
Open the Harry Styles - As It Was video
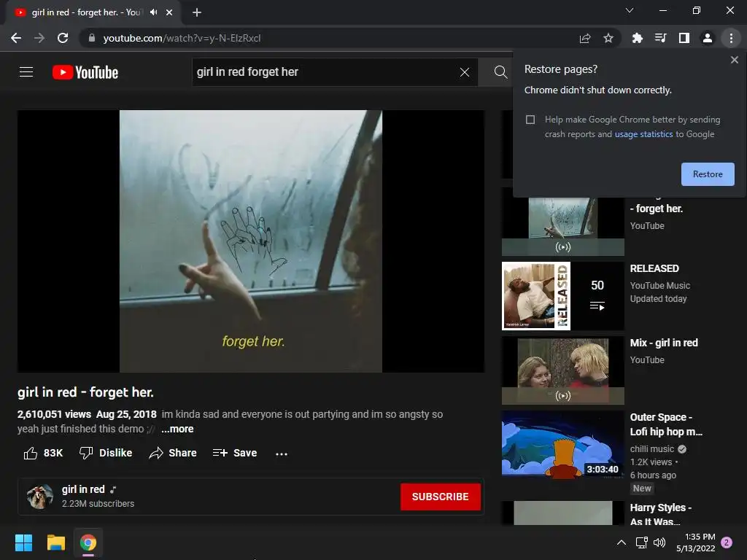pos(661,514)
